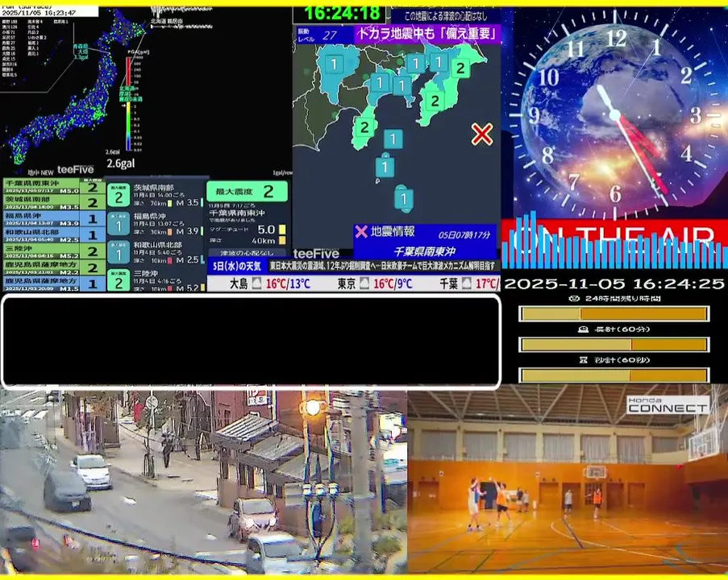The width and height of the screenshot is (728, 580).
Task: Click the 秒針(60秒) progress bar
Action: [x=614, y=375]
